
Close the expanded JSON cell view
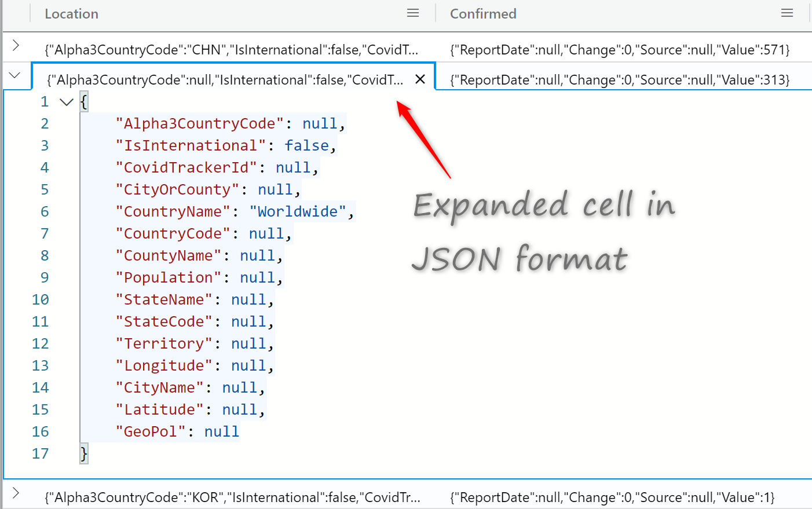[x=420, y=79]
